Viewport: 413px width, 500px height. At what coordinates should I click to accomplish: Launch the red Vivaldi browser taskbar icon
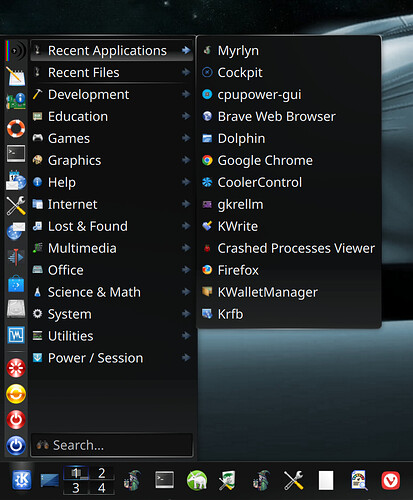click(391, 480)
